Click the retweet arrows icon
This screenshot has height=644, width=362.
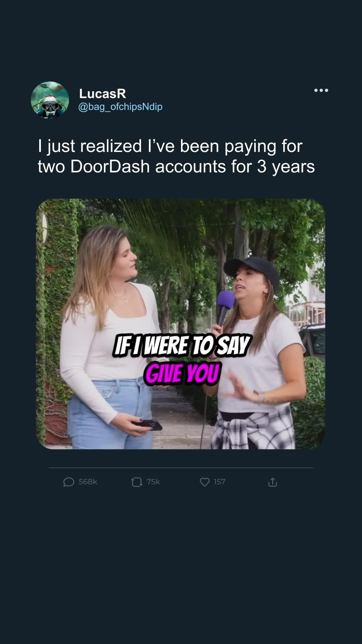[x=137, y=482]
